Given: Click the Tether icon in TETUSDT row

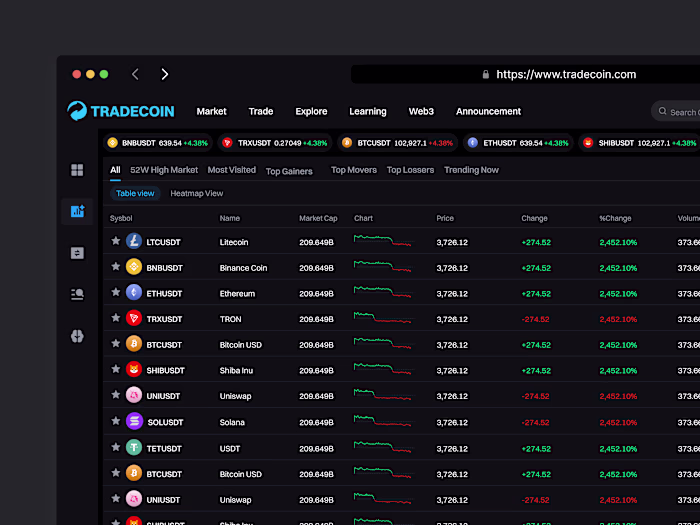Looking at the screenshot, I should point(134,448).
